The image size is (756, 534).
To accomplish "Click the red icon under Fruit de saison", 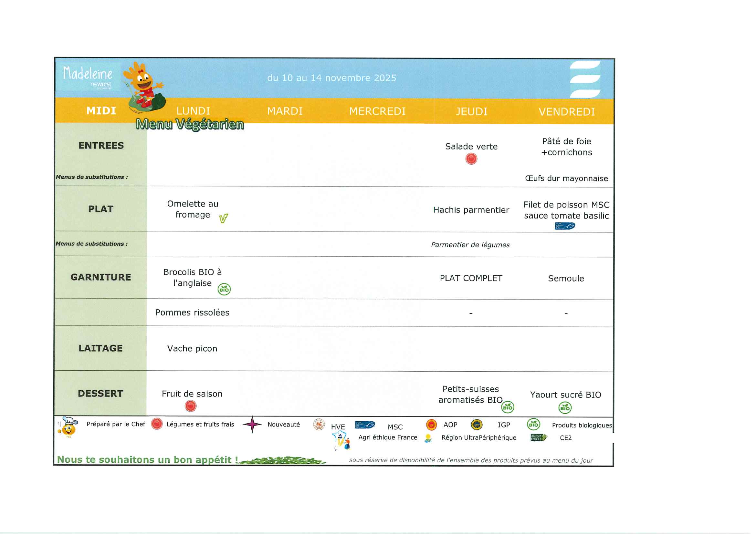I will (x=191, y=406).
